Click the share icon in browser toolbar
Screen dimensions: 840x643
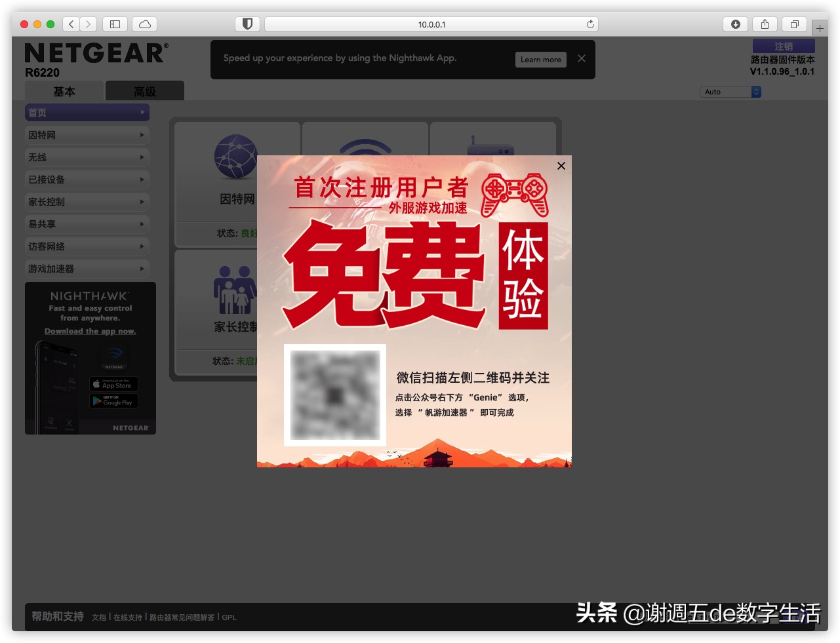pyautogui.click(x=764, y=24)
